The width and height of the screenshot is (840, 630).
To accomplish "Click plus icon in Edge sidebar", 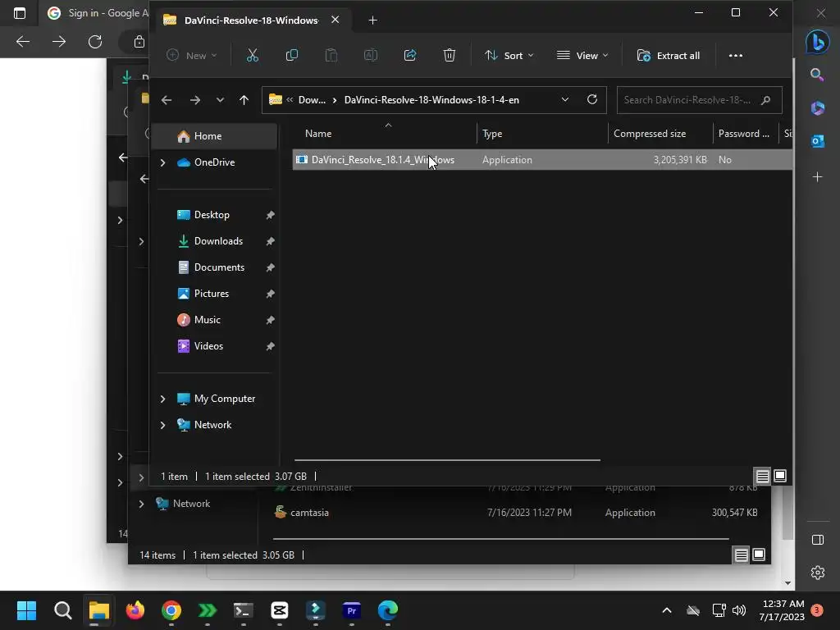I will 818,177.
